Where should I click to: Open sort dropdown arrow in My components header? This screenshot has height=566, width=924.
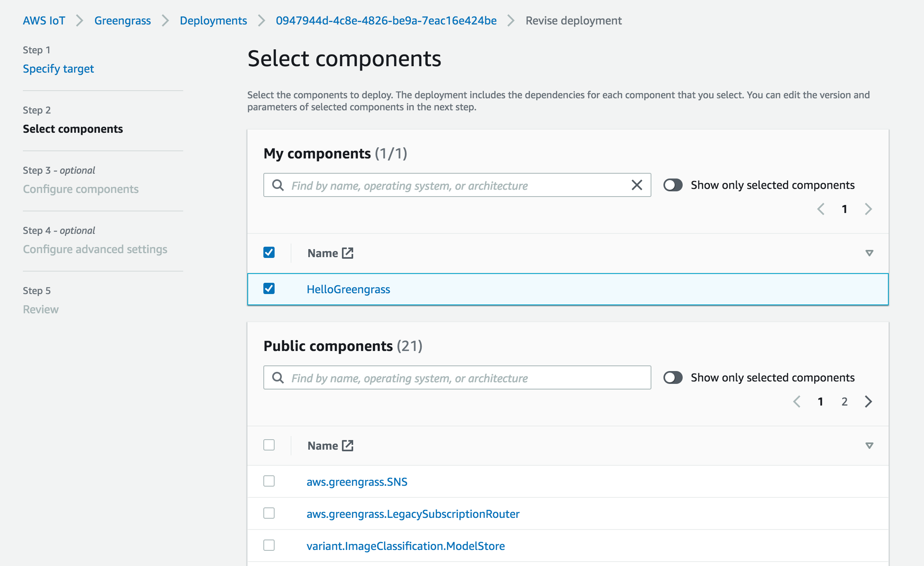click(869, 253)
